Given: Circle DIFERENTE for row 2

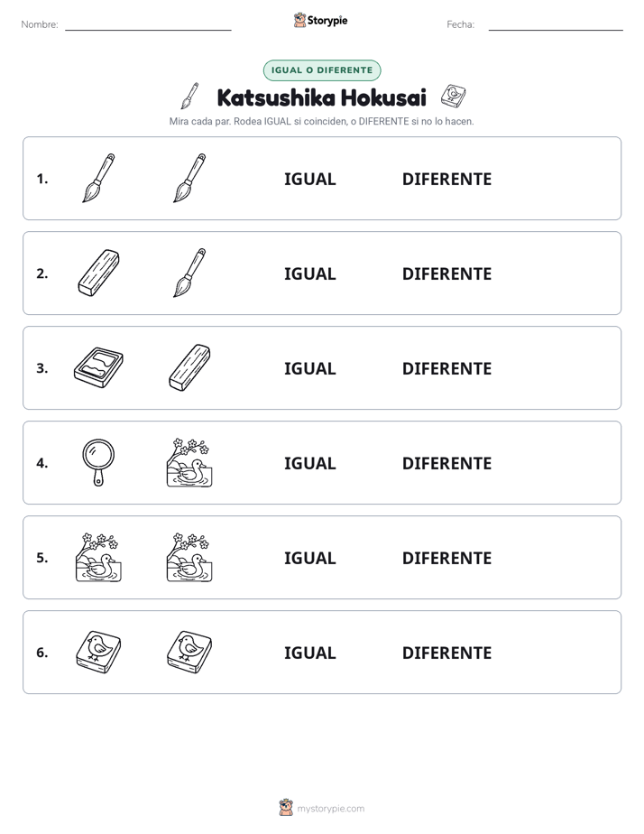Looking at the screenshot, I should [x=446, y=273].
